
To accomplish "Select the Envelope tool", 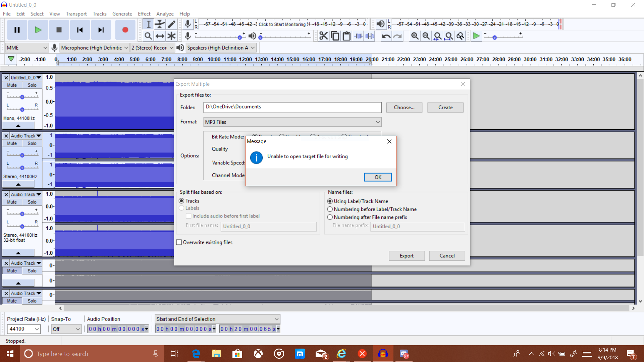I will [160, 24].
